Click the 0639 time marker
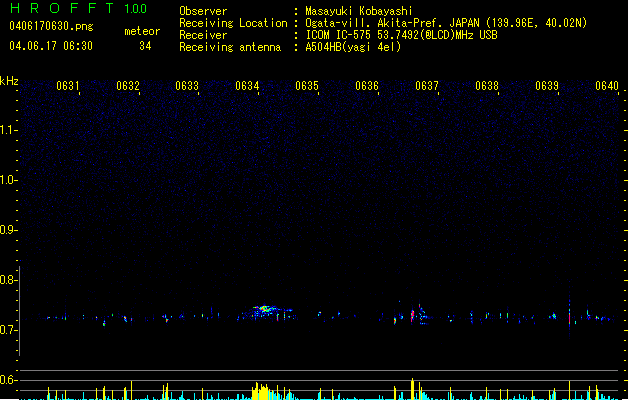Image resolution: width=629 pixels, height=400 pixels. click(547, 86)
